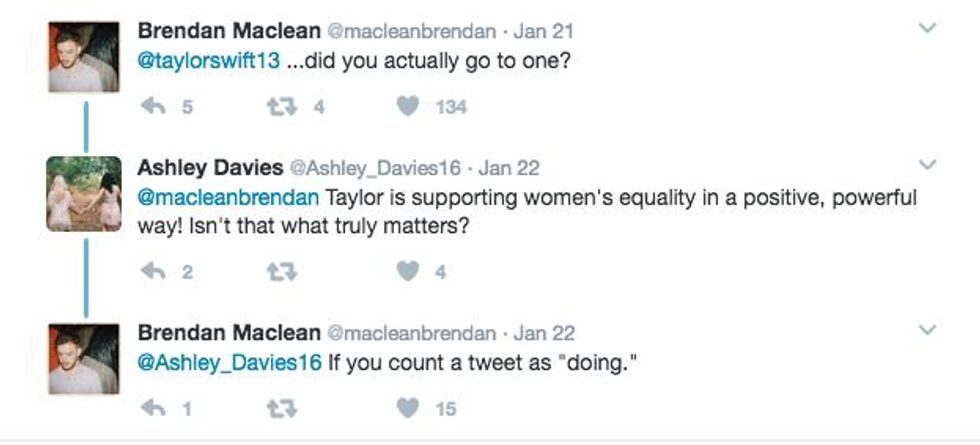Image resolution: width=980 pixels, height=445 pixels.
Task: Like the tweet with 134 likes
Action: pos(407,107)
